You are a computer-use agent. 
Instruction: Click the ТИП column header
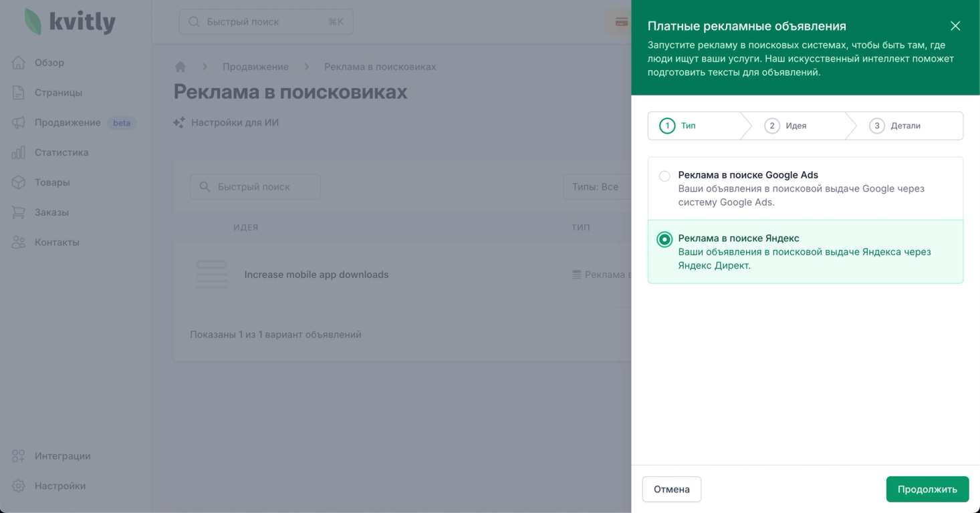point(580,228)
